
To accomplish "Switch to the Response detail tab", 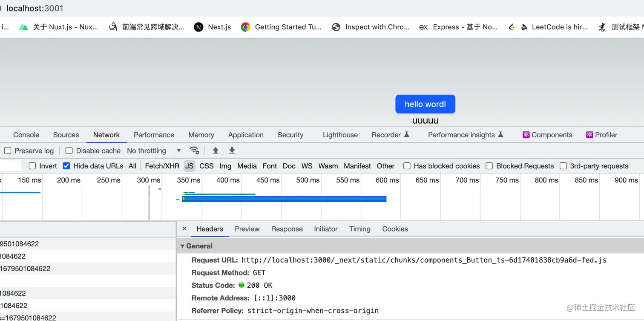I will [287, 229].
